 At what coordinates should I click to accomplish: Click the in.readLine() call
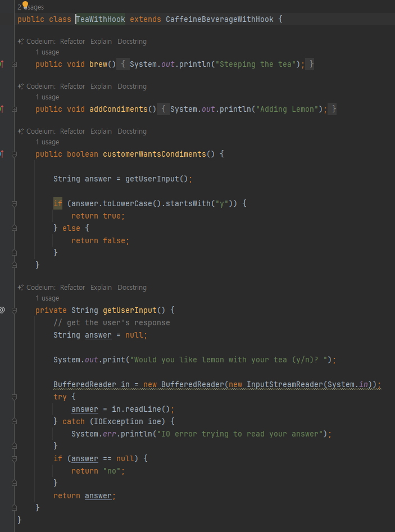tap(141, 409)
